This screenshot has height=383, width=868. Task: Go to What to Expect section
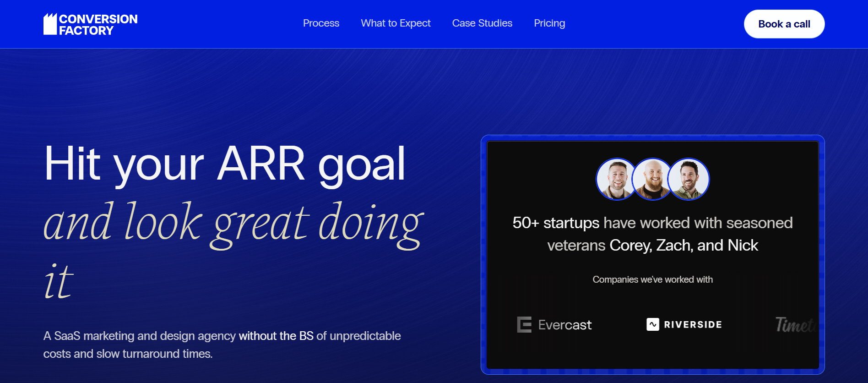(x=396, y=23)
